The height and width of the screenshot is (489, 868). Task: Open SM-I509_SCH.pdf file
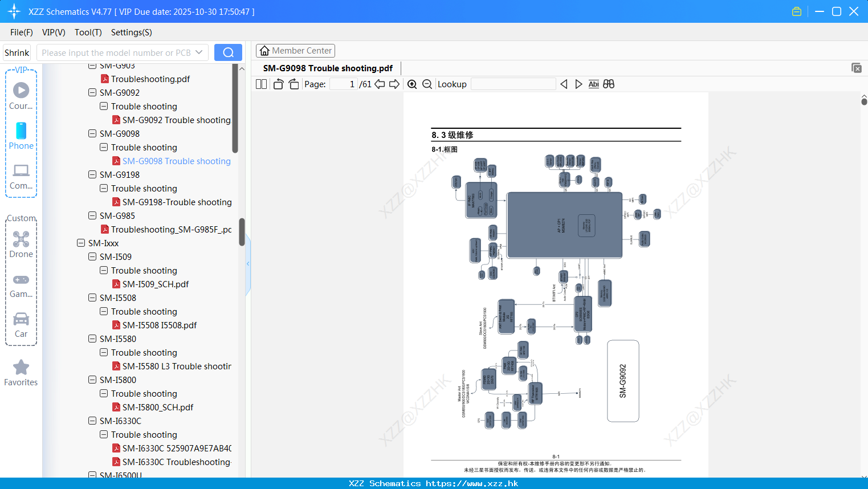pyautogui.click(x=150, y=284)
